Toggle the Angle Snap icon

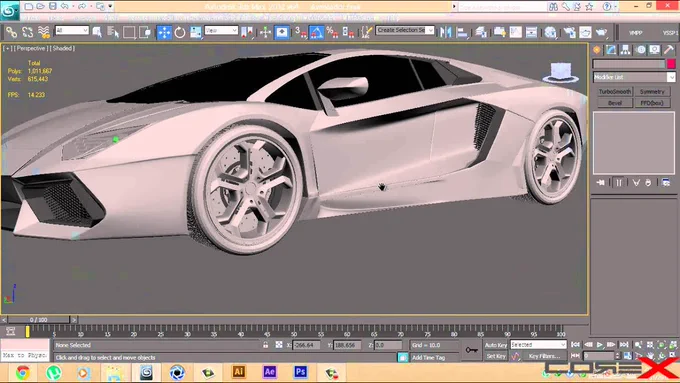coord(317,32)
